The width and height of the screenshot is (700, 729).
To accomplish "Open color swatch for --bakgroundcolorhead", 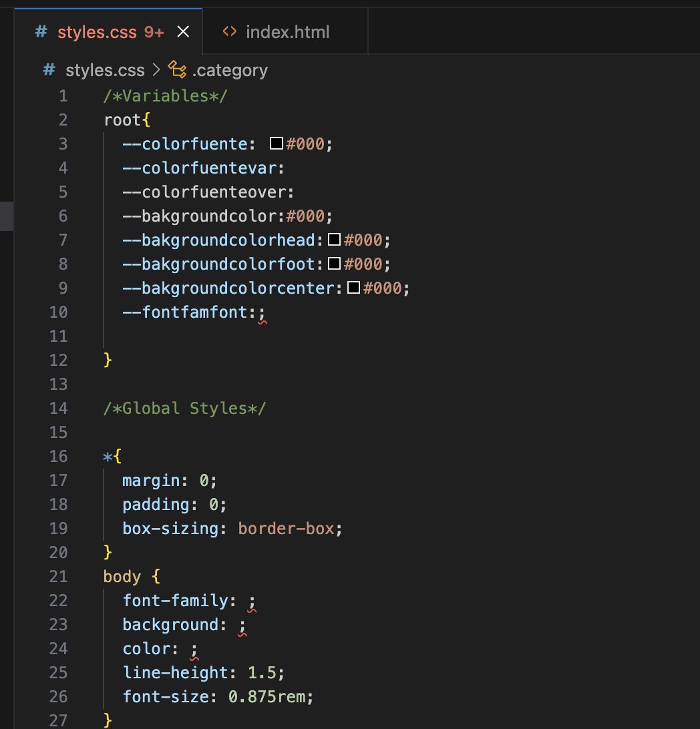I will (x=334, y=240).
